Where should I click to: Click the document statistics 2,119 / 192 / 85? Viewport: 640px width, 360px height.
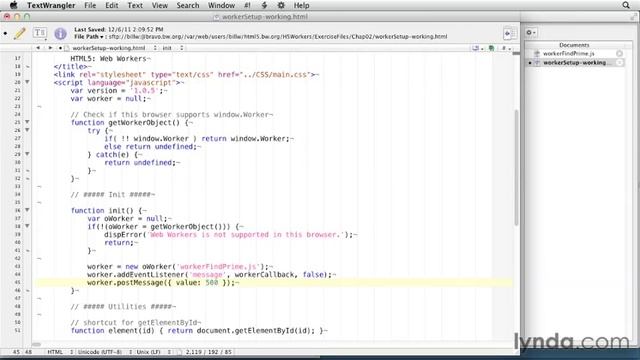coord(208,352)
